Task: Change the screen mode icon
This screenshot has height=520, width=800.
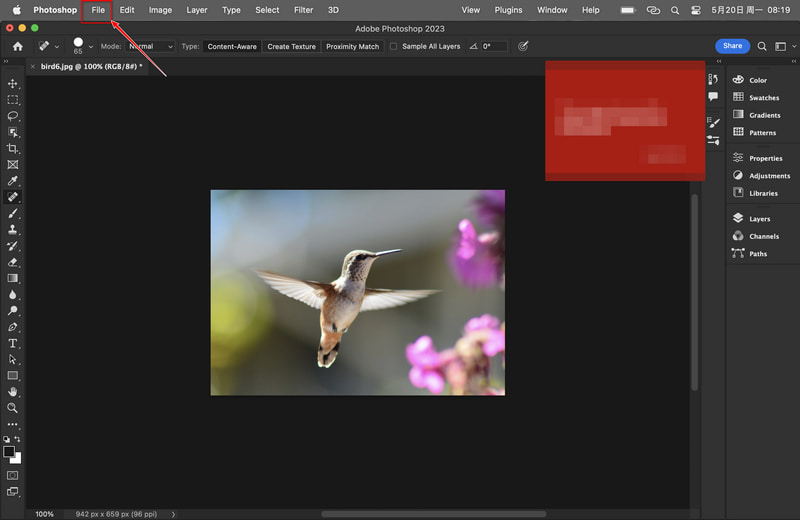Action: [x=12, y=491]
